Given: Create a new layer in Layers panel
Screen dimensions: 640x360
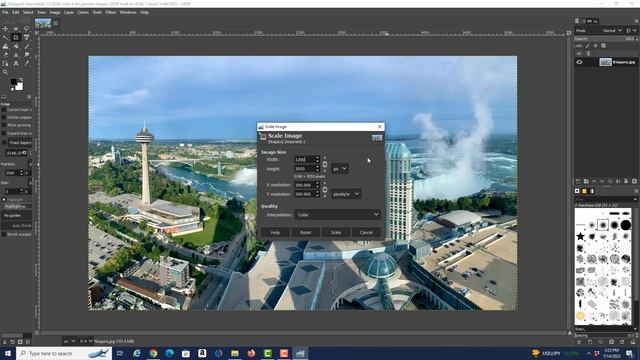Looking at the screenshot, I should coord(578,181).
